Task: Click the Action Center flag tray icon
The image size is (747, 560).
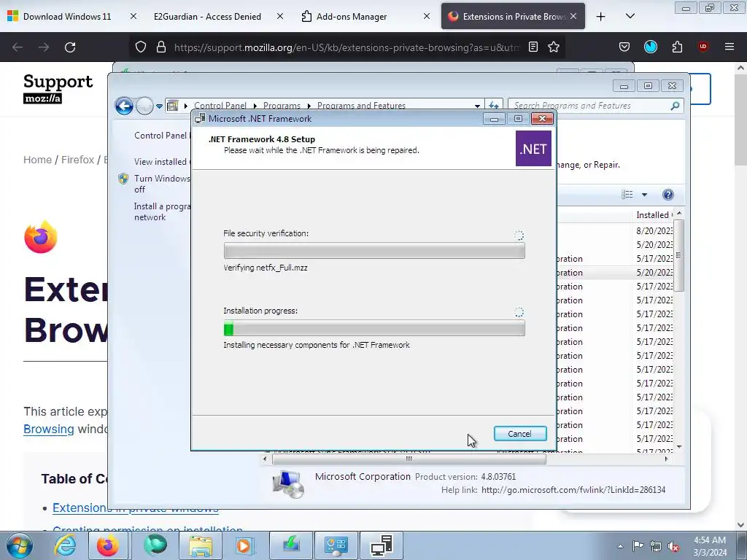Action: (638, 546)
